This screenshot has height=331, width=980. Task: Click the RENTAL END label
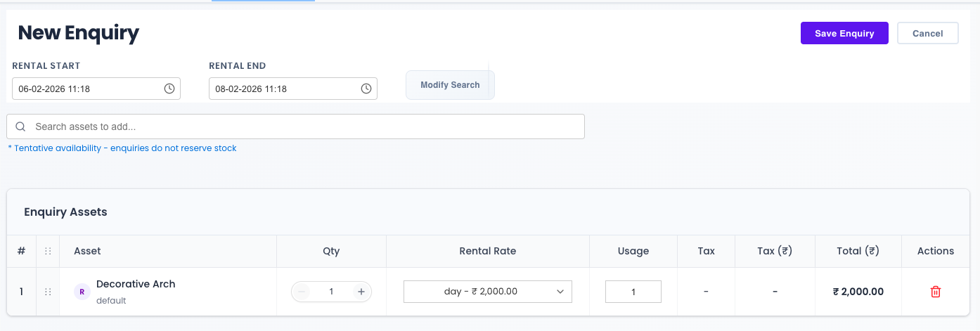[x=238, y=66]
